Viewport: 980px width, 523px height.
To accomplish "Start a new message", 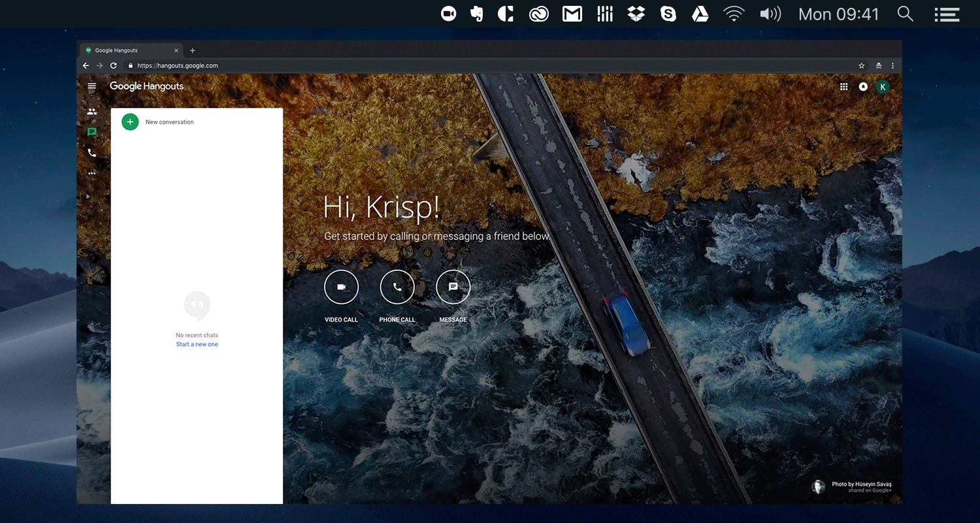I will coord(453,287).
